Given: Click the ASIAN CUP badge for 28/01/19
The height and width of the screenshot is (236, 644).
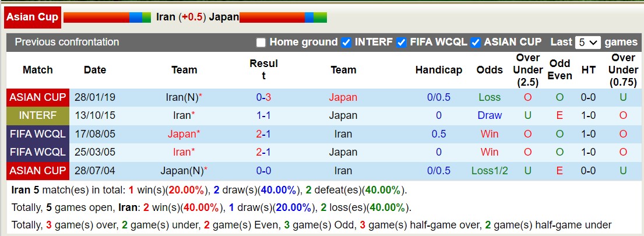Looking at the screenshot, I should [x=38, y=97].
